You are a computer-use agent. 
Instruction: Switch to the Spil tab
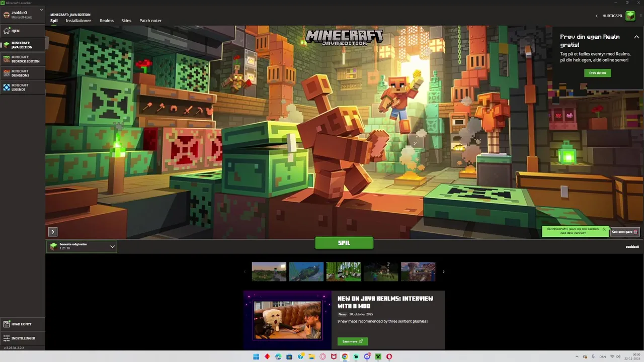54,21
